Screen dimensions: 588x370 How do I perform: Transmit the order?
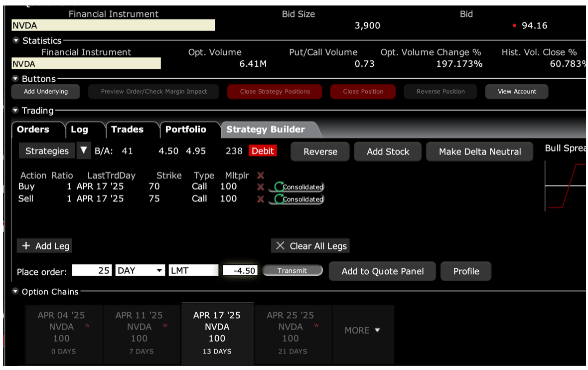pyautogui.click(x=293, y=271)
